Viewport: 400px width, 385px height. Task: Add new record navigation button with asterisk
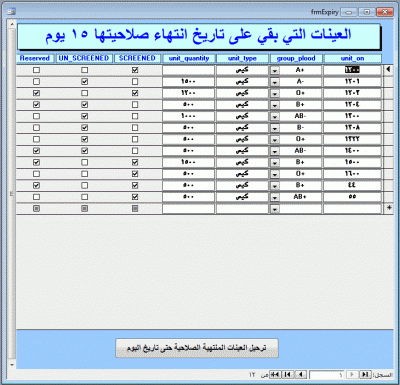(275, 375)
